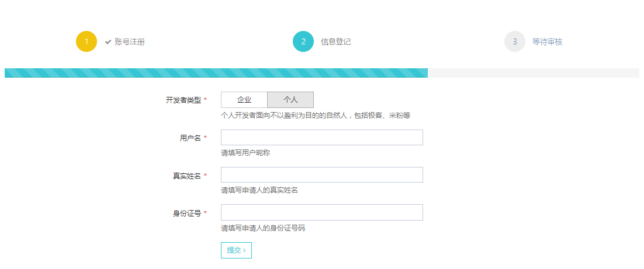This screenshot has height=269, width=644.
Task: Select the 等待审核 step label
Action: coord(548,42)
